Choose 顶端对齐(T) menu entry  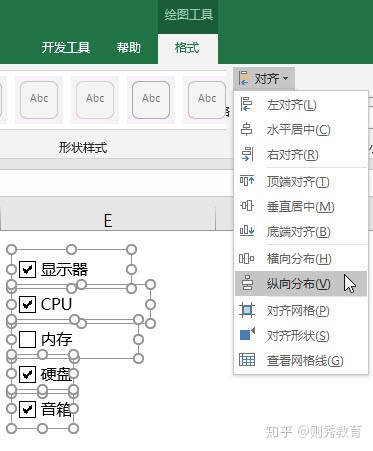pyautogui.click(x=301, y=181)
